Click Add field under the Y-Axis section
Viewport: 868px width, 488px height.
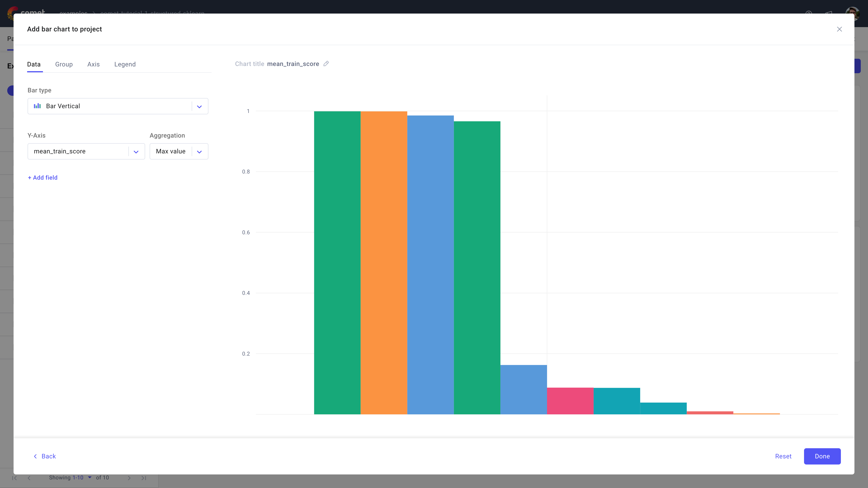click(42, 178)
